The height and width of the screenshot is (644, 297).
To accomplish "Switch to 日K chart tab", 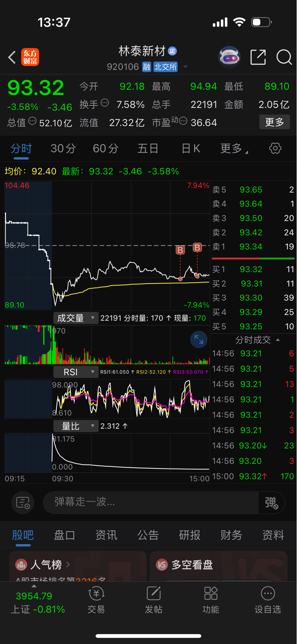I will pos(190,148).
